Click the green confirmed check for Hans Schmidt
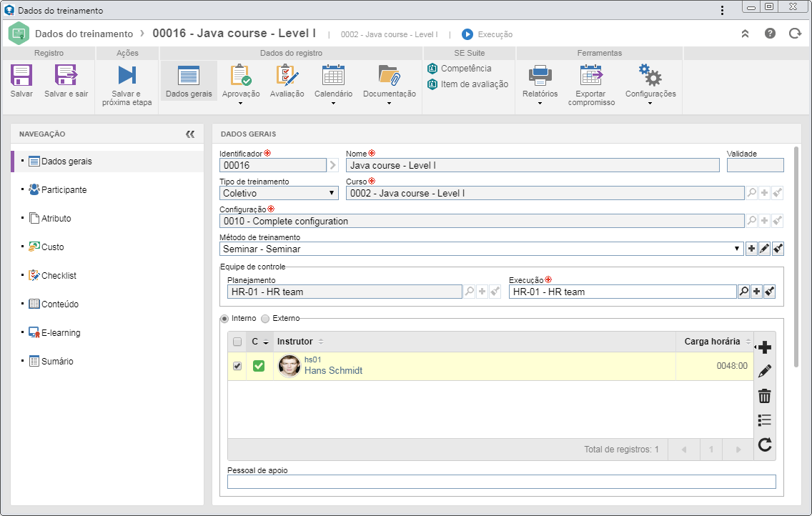Screen dimensions: 812x516 pos(259,366)
